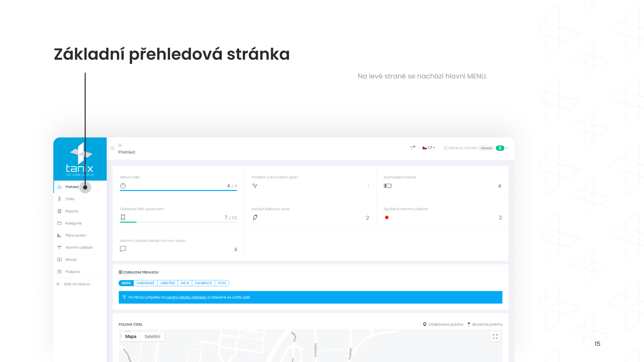Screen dimensions: 644x362
Task: Switch to the HARDWARE overview tab
Action: (146, 283)
